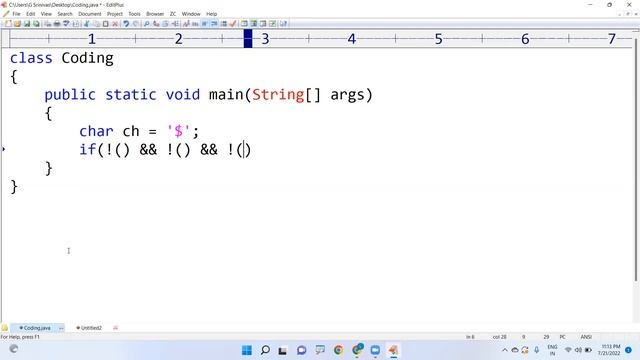Open the Browser menu
Screen dimensions: 640x360
155,14
